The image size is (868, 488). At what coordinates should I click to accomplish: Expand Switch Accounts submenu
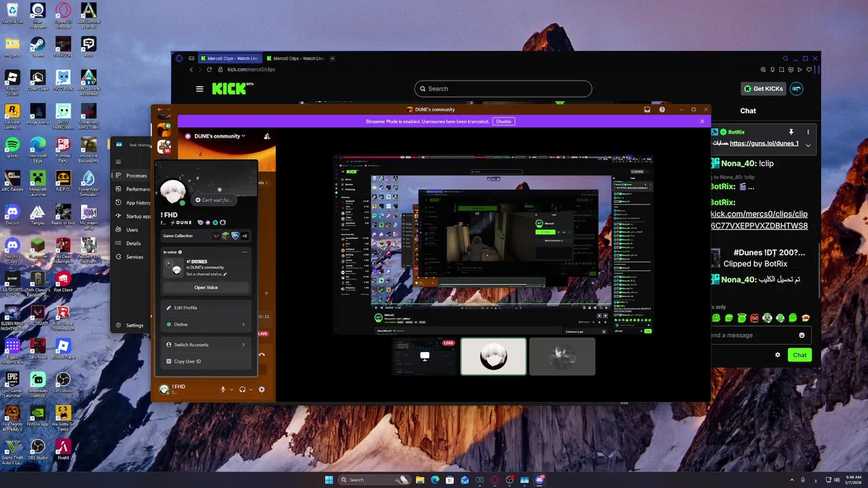click(206, 345)
